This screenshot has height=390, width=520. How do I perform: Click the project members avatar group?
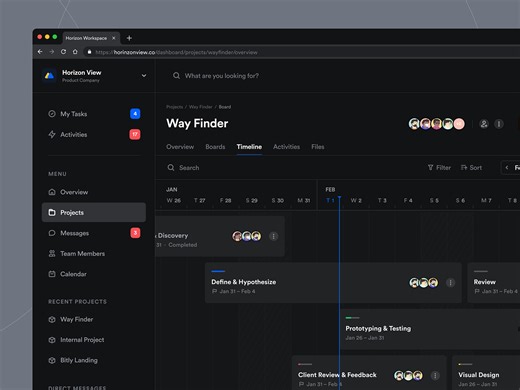tap(436, 124)
